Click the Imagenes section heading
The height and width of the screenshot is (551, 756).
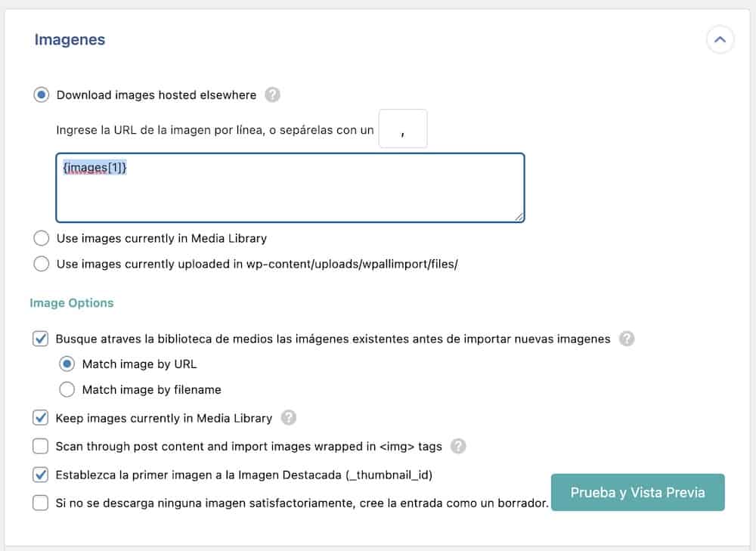point(70,39)
